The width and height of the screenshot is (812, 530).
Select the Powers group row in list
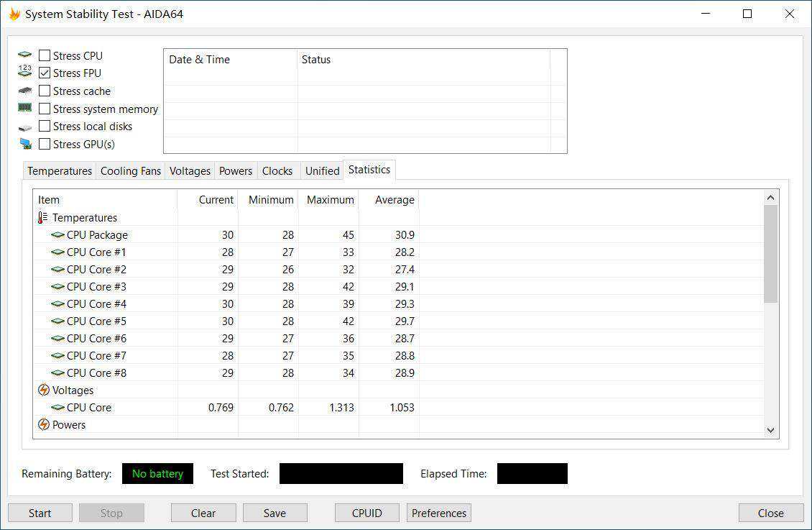point(69,425)
